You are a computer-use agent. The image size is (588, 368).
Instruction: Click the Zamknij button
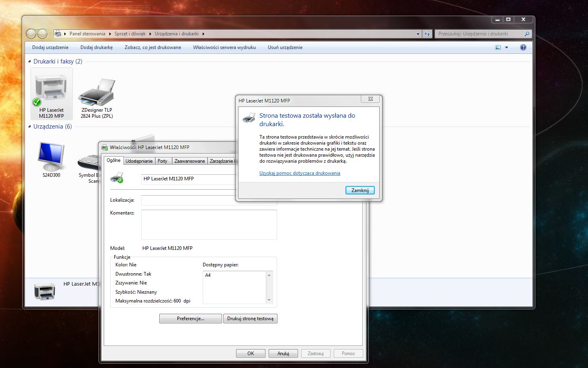(x=360, y=190)
